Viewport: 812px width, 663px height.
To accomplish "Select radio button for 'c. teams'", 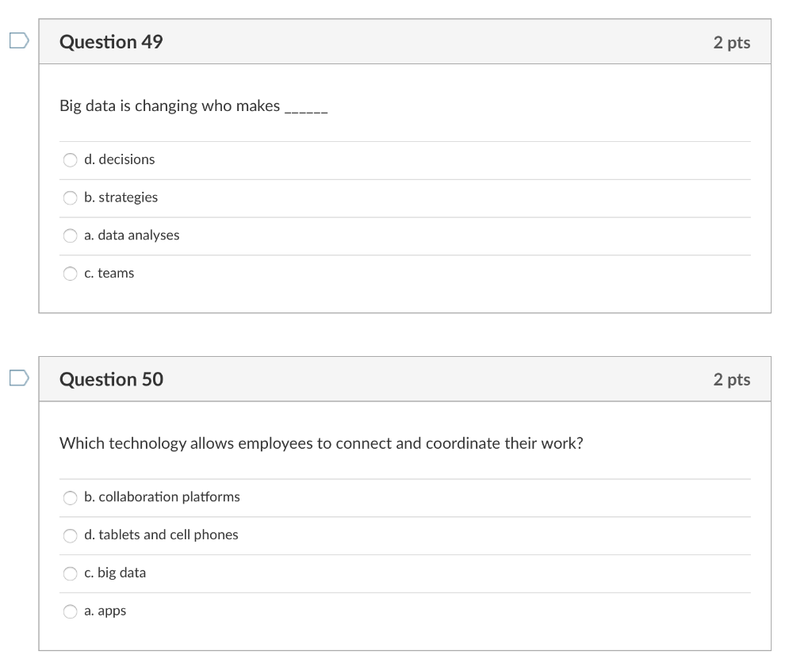I will click(x=70, y=273).
